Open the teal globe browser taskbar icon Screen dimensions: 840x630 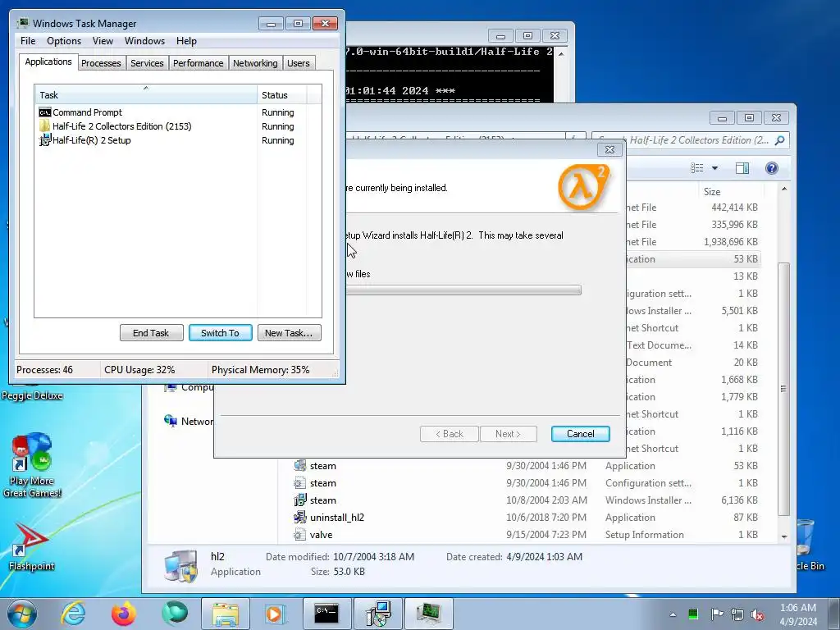[175, 614]
